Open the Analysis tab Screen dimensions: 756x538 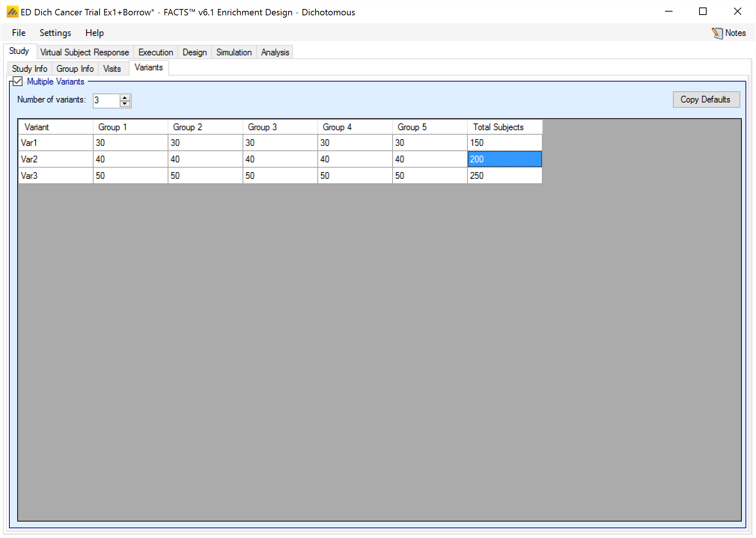coord(275,52)
